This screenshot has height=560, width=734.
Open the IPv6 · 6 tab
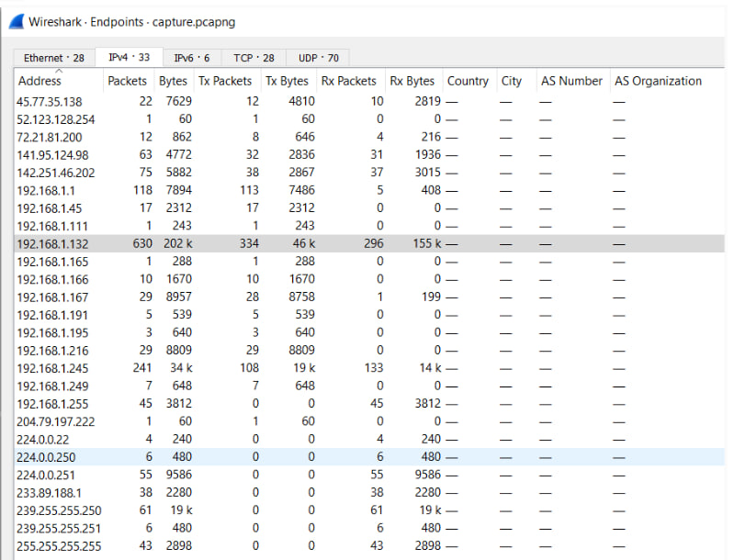192,58
